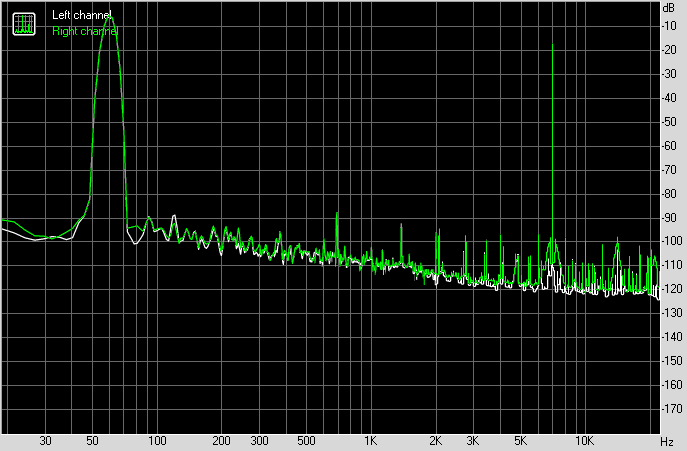Image resolution: width=687 pixels, height=451 pixels.
Task: Click the 5K frequency label
Action: click(520, 441)
